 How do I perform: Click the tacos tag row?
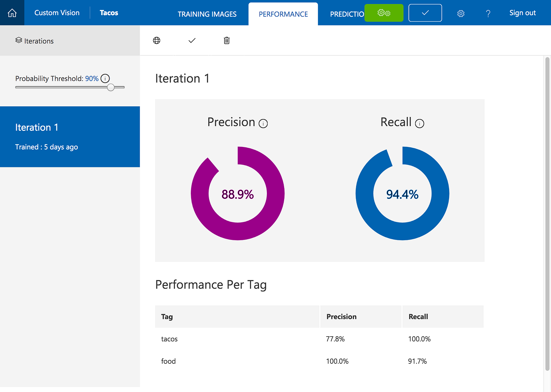coord(320,339)
